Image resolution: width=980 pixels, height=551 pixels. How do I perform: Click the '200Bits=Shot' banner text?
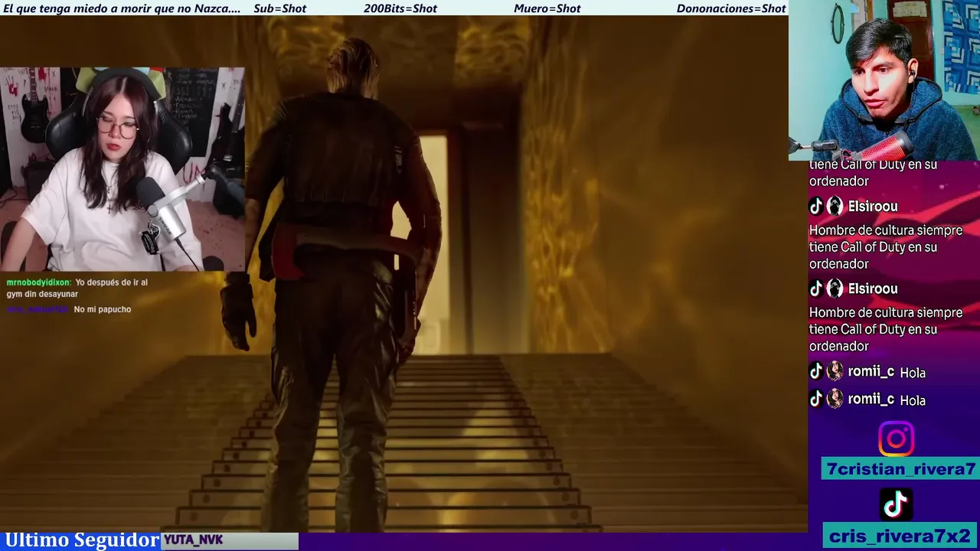click(400, 8)
